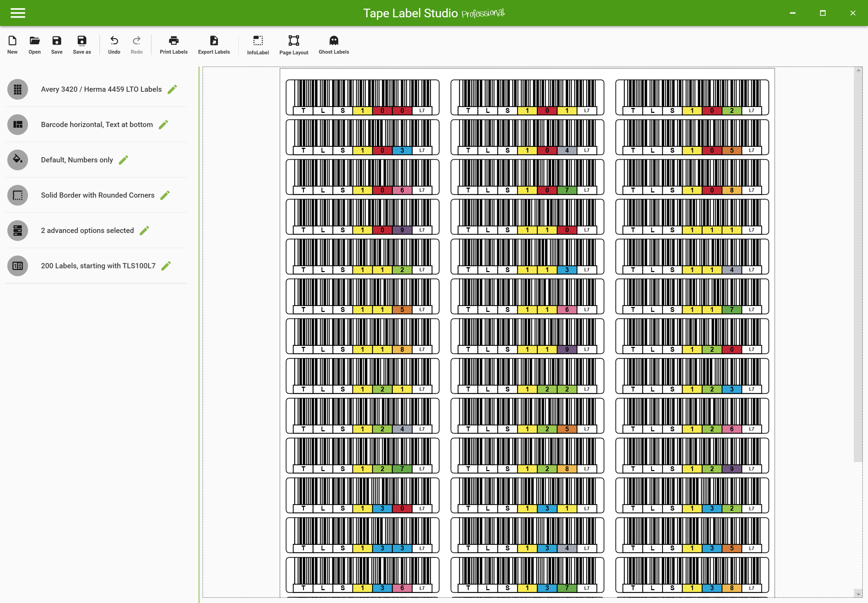Open the hamburger menu
The height and width of the screenshot is (603, 868).
pos(18,13)
